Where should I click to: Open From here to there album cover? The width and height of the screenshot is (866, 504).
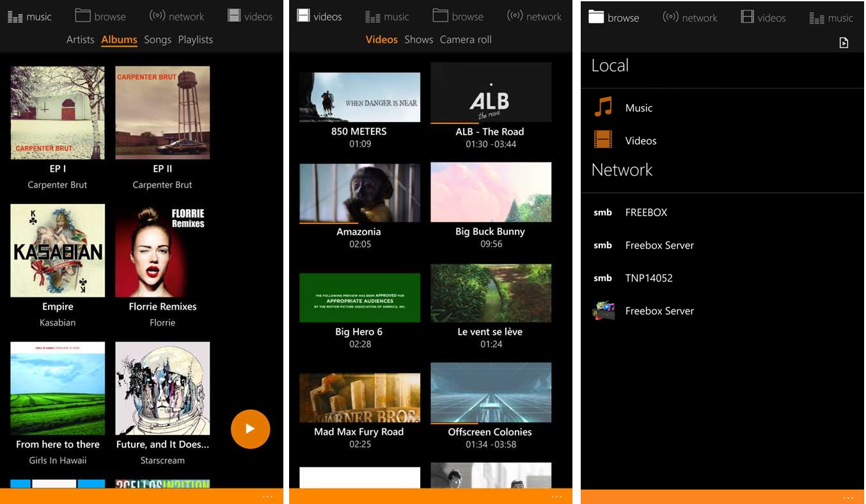tap(58, 388)
